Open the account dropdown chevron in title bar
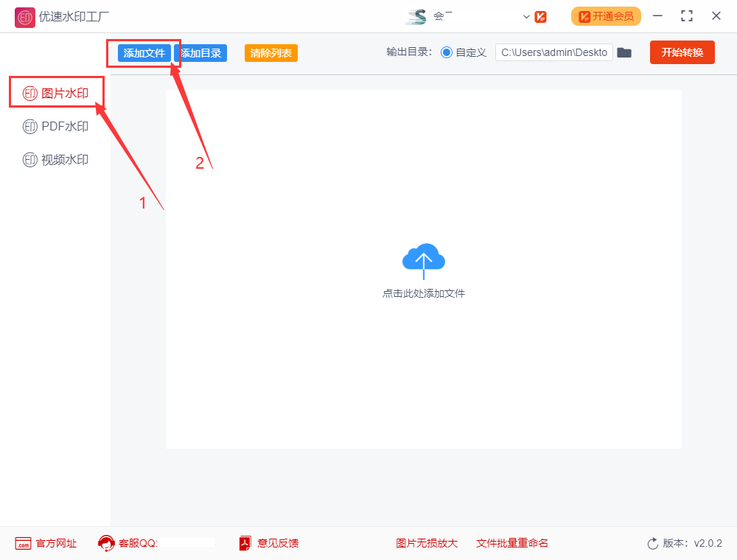Screen dimensions: 737x560 (x=525, y=16)
